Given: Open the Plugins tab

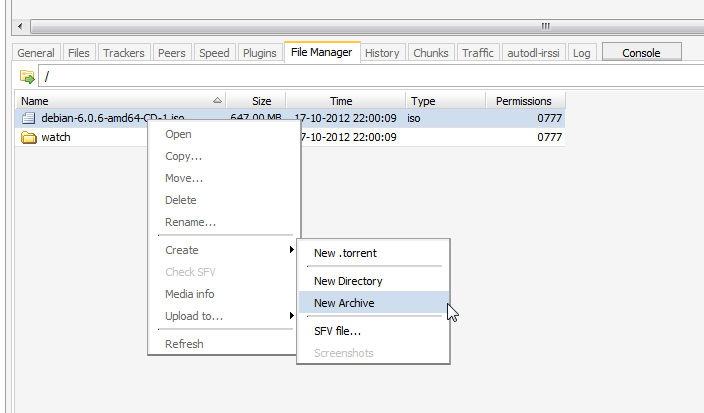Looking at the screenshot, I should pyautogui.click(x=260, y=53).
